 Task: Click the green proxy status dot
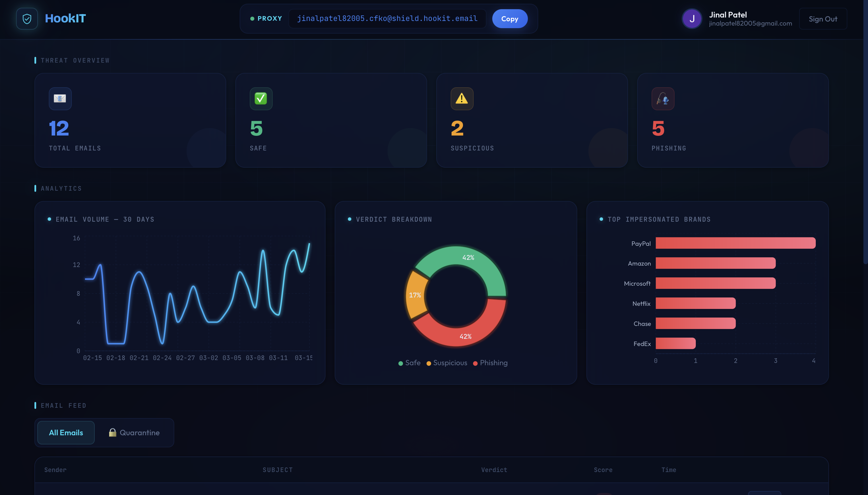pos(252,19)
